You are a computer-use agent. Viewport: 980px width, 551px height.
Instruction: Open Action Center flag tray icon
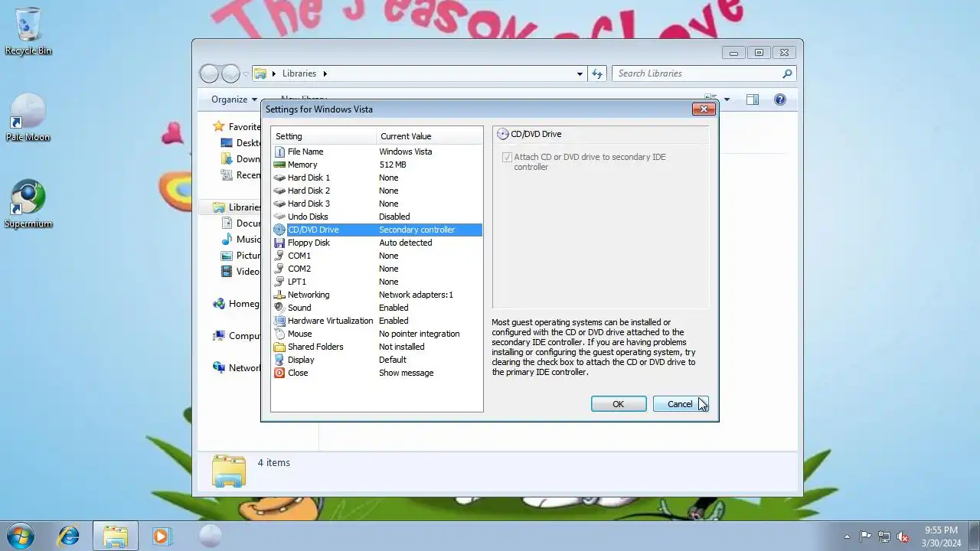click(x=866, y=536)
